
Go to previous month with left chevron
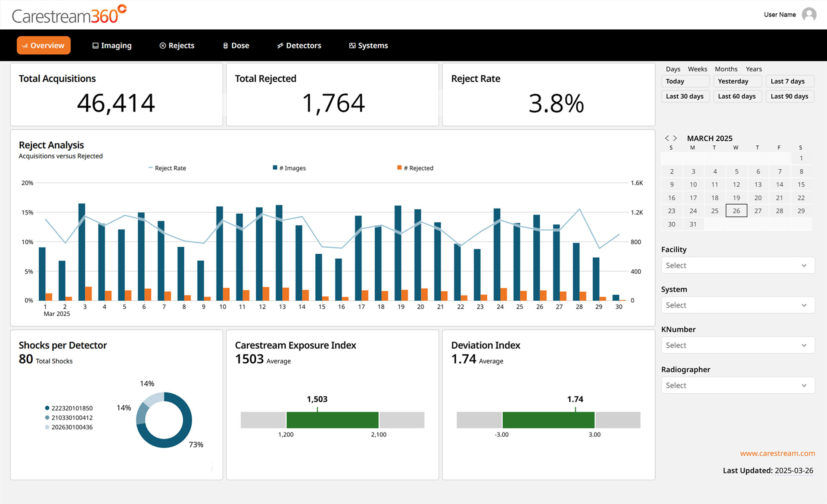pyautogui.click(x=667, y=138)
